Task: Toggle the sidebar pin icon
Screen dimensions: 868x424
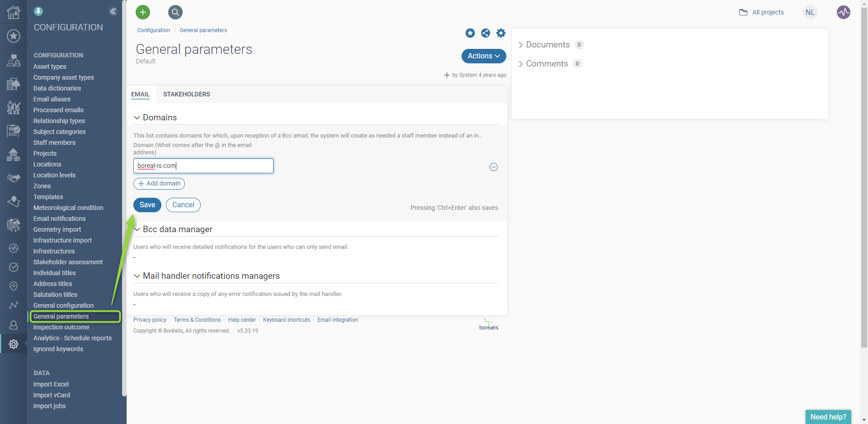Action: tap(38, 11)
